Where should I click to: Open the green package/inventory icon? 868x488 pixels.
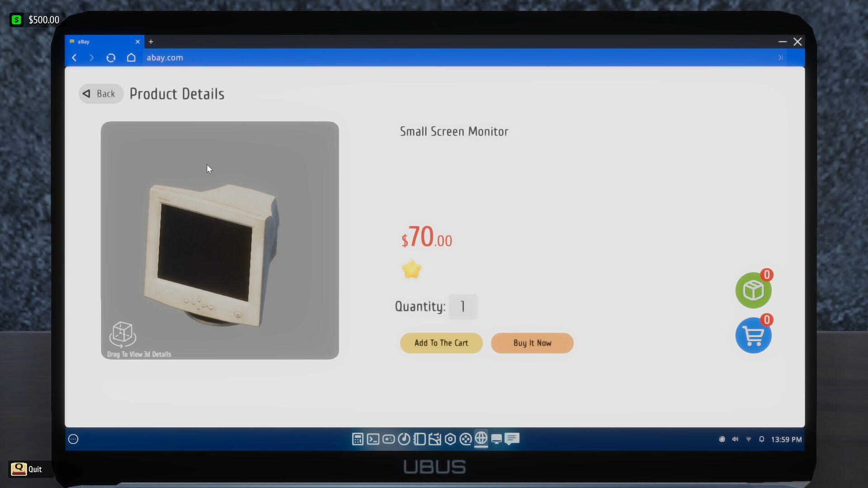[x=753, y=290]
